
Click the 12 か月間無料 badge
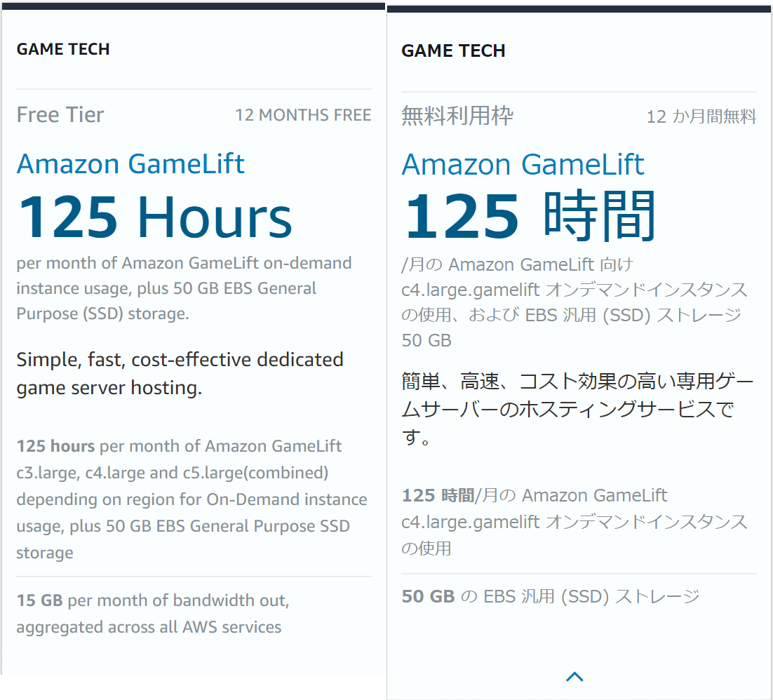coord(701,116)
